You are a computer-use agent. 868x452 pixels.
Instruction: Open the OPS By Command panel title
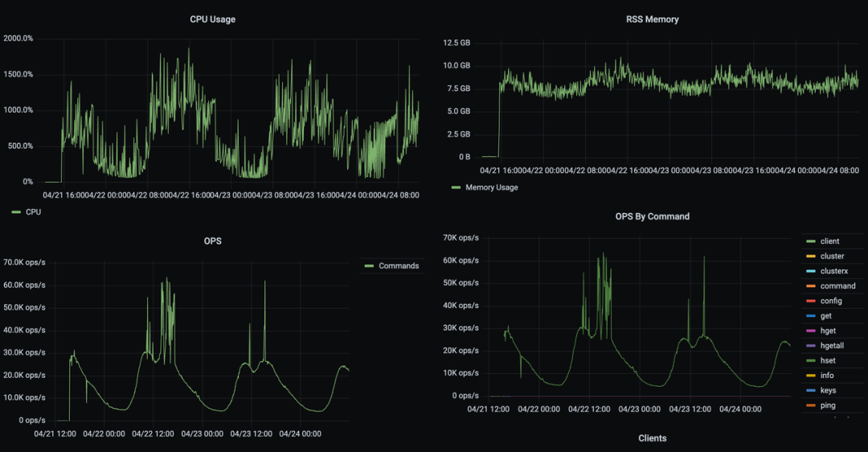click(x=652, y=216)
